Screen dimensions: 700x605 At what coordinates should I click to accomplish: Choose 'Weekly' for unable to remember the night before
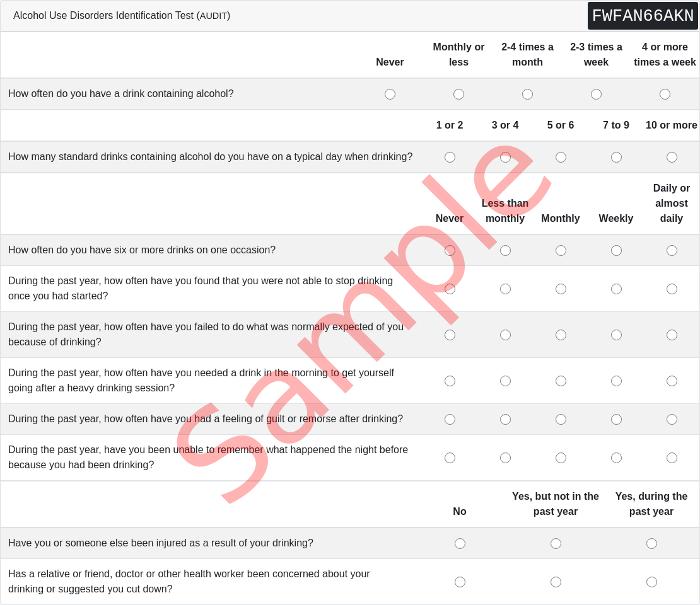click(616, 458)
